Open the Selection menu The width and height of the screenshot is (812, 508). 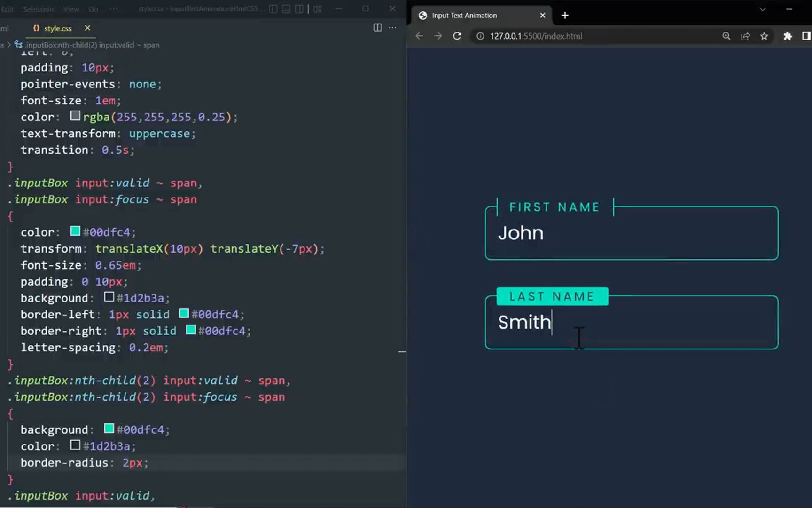click(38, 9)
